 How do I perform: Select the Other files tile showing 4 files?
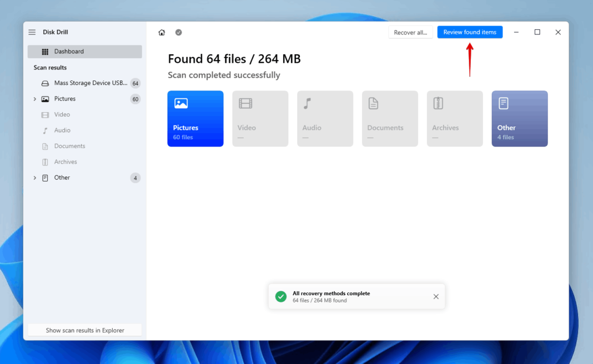click(519, 118)
